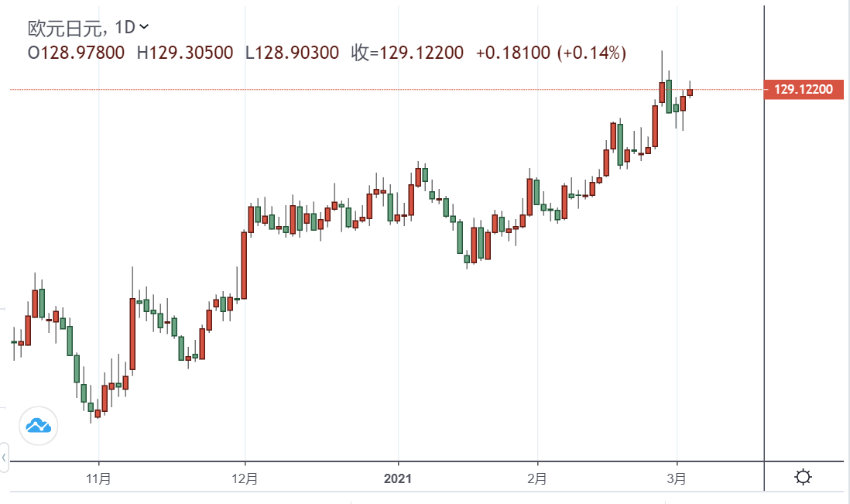The width and height of the screenshot is (850, 504).
Task: Click the TradingView cloud logo icon
Action: (39, 425)
